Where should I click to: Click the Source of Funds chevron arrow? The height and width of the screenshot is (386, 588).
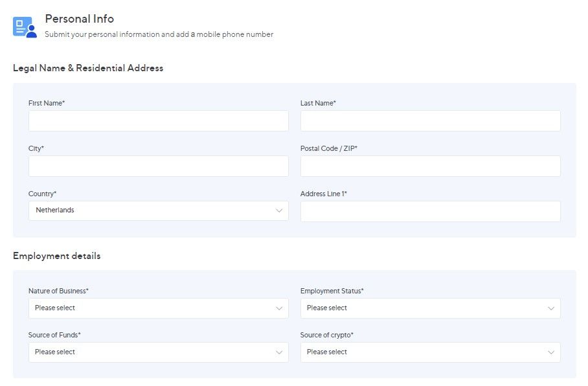279,352
